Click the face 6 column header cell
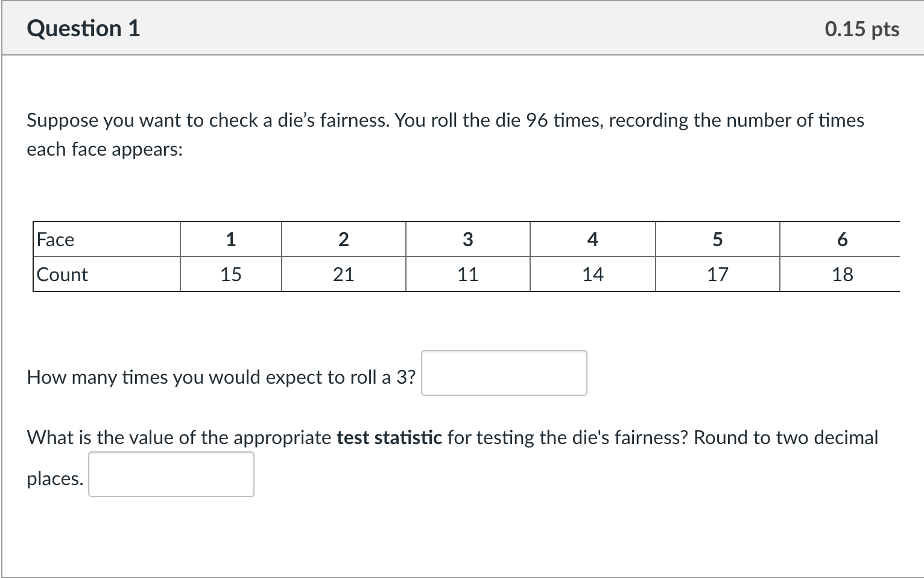Viewport: 924px width, 578px height. (840, 240)
